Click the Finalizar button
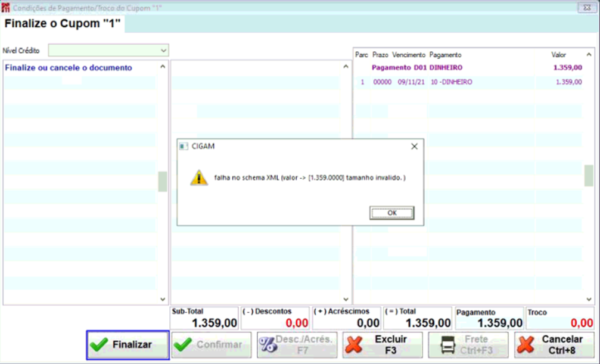600x364 pixels. (128, 345)
